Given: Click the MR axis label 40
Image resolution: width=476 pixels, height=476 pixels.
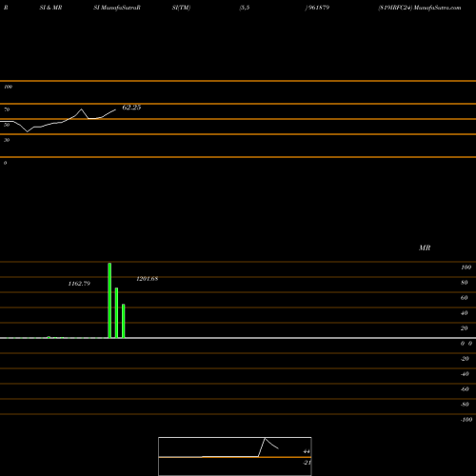Looking at the screenshot, I should [465, 313].
